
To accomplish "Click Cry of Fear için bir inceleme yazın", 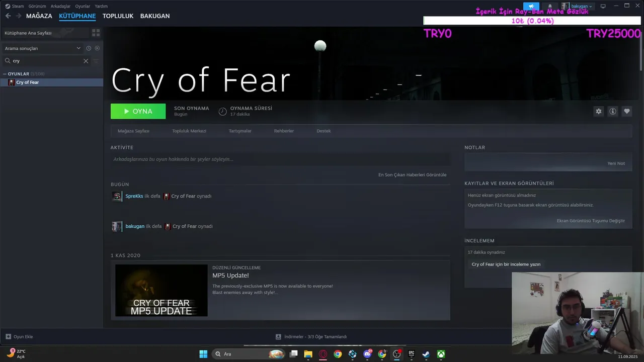I will tap(506, 264).
